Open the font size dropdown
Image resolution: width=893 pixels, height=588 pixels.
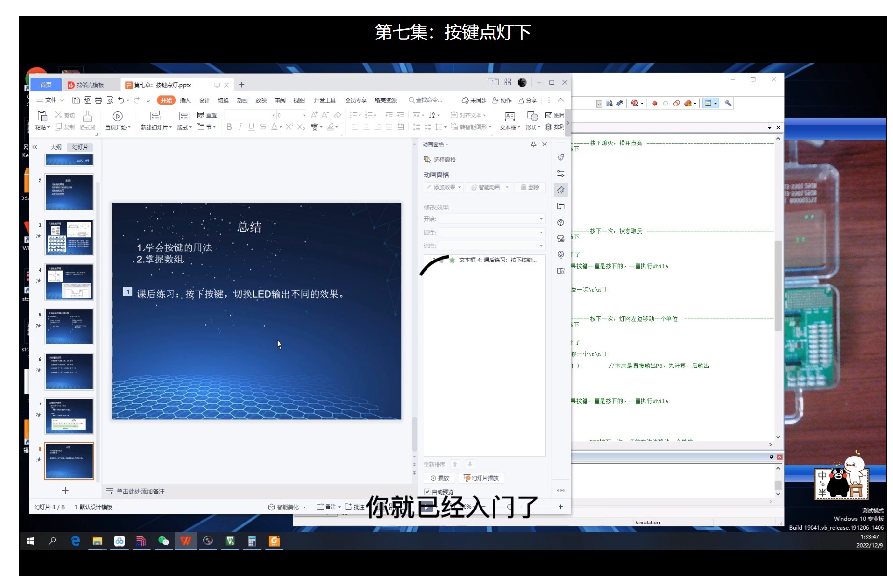click(304, 116)
